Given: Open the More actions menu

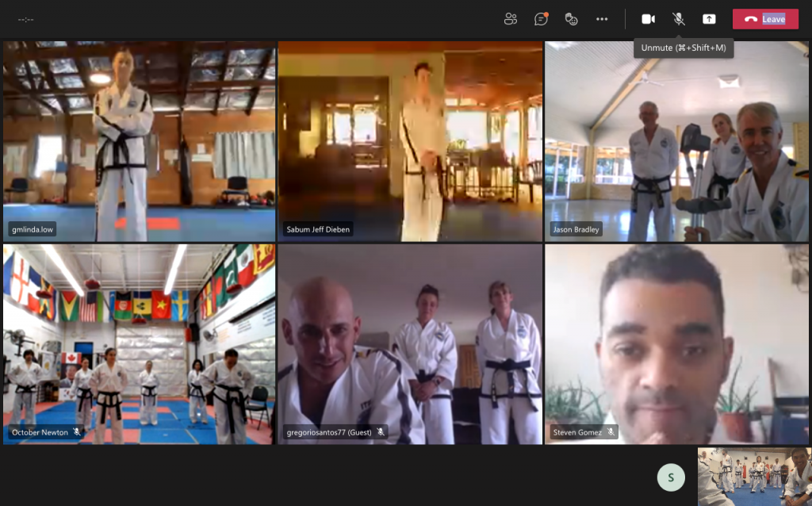Looking at the screenshot, I should (602, 19).
